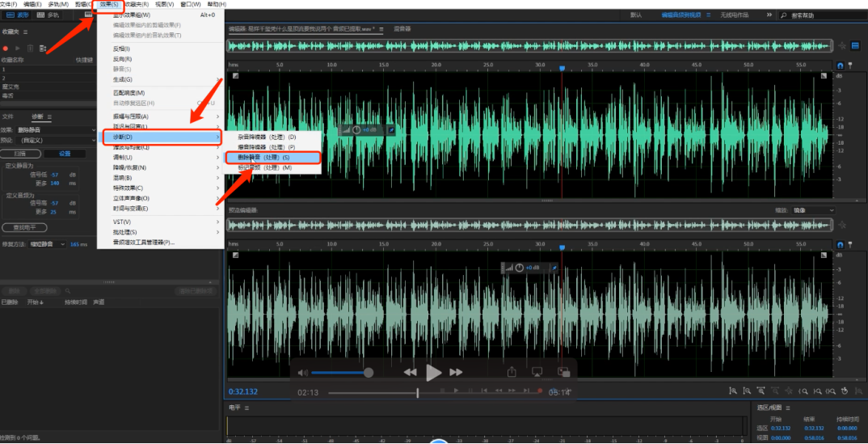Image resolution: width=868 pixels, height=444 pixels.
Task: Click the 更多 140 ms value
Action: tap(55, 183)
